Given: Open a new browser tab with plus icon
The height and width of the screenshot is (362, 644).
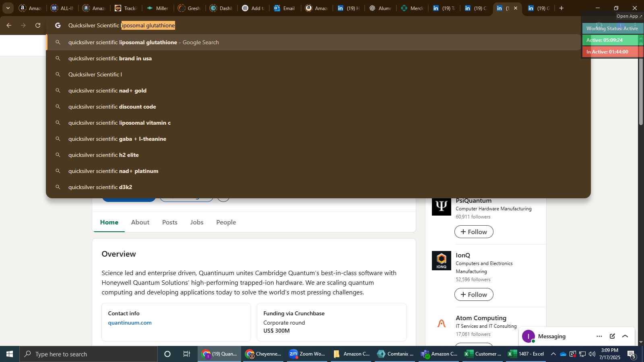Looking at the screenshot, I should coord(561,8).
